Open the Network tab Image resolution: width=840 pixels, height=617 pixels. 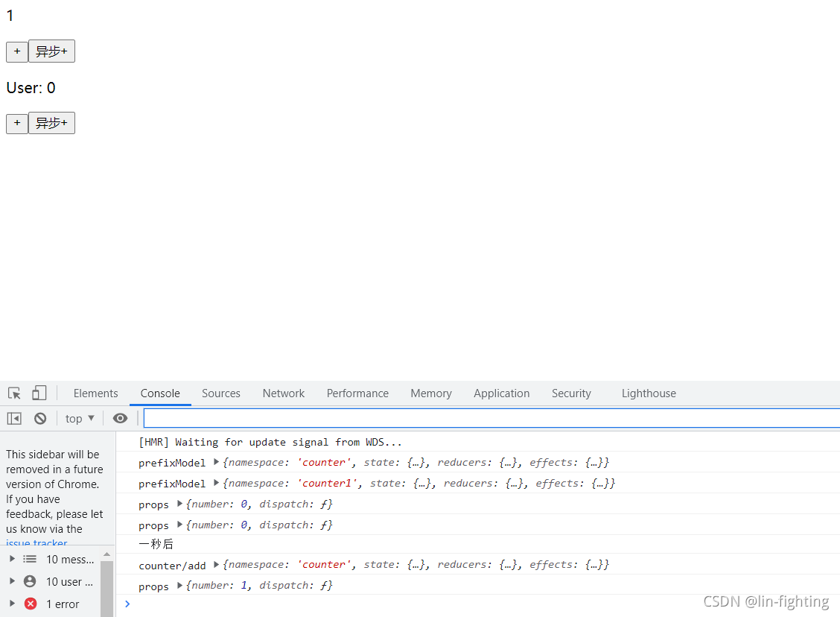coord(284,393)
